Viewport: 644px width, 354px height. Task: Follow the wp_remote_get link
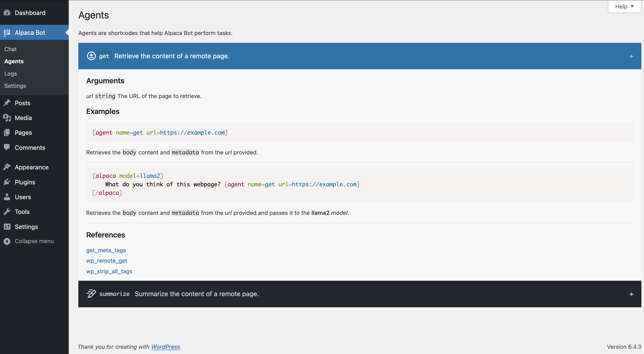click(x=107, y=260)
